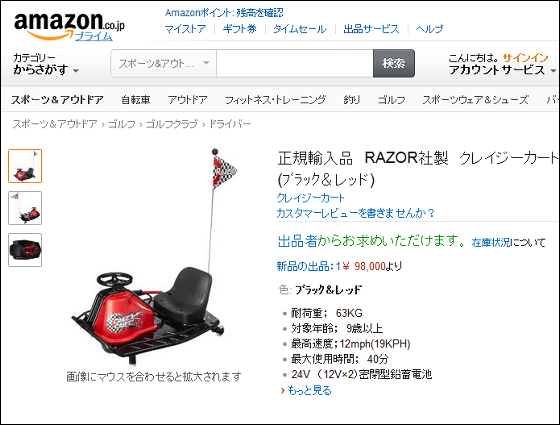Expand the アカウントサービス menu
The height and width of the screenshot is (425, 560).
[x=502, y=70]
